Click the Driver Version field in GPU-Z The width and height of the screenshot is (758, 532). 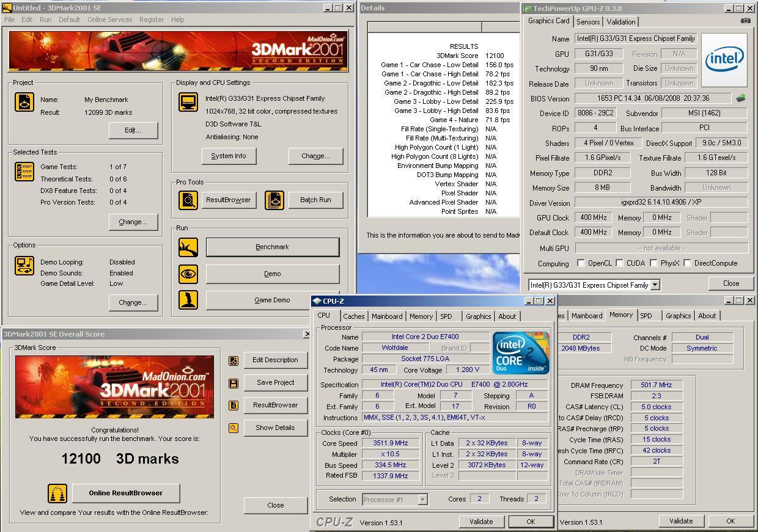661,203
